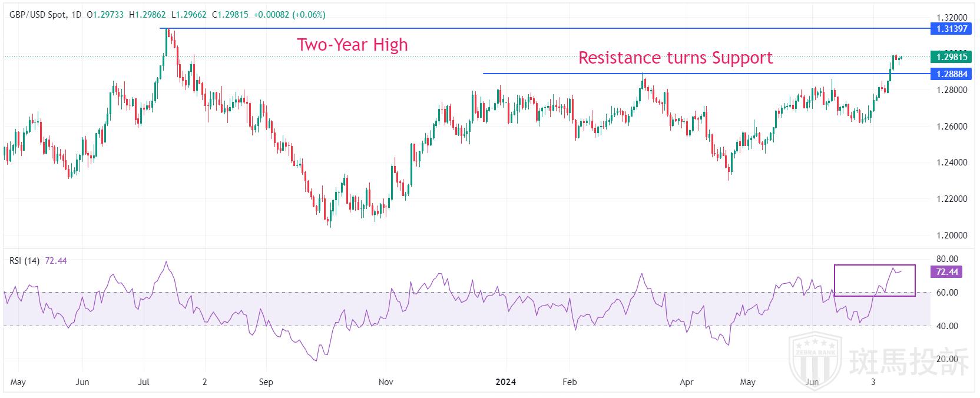
Task: Click the Sep marker on the date axis
Action: tap(266, 382)
